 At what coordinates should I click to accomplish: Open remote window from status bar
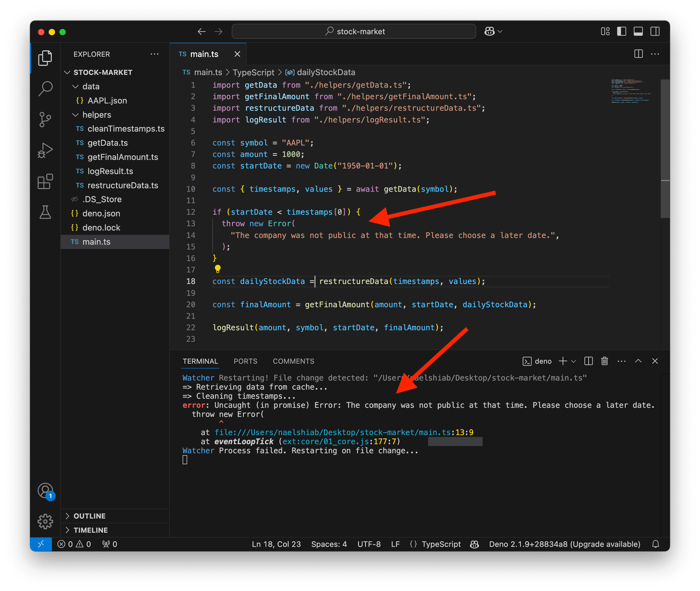41,544
